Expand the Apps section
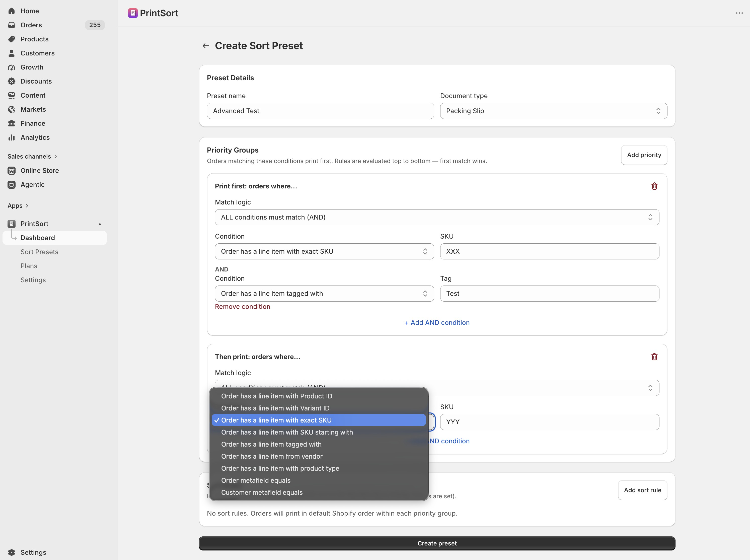 (18, 206)
